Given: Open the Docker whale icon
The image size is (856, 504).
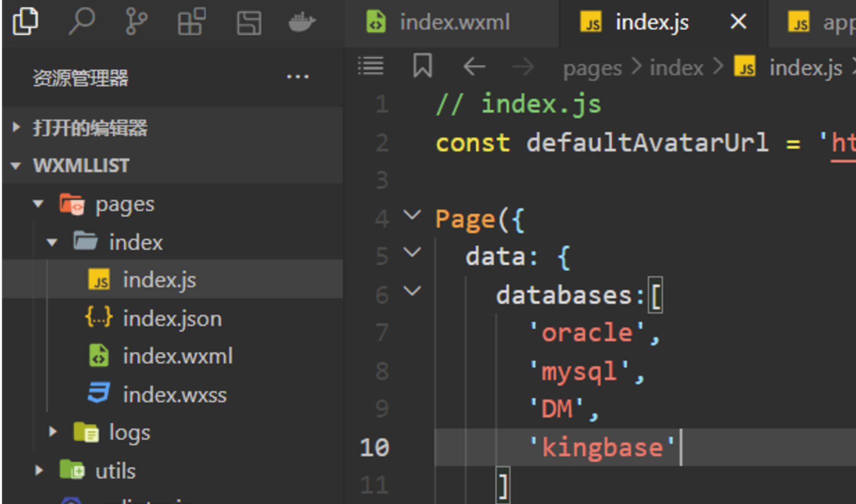Looking at the screenshot, I should click(x=302, y=22).
